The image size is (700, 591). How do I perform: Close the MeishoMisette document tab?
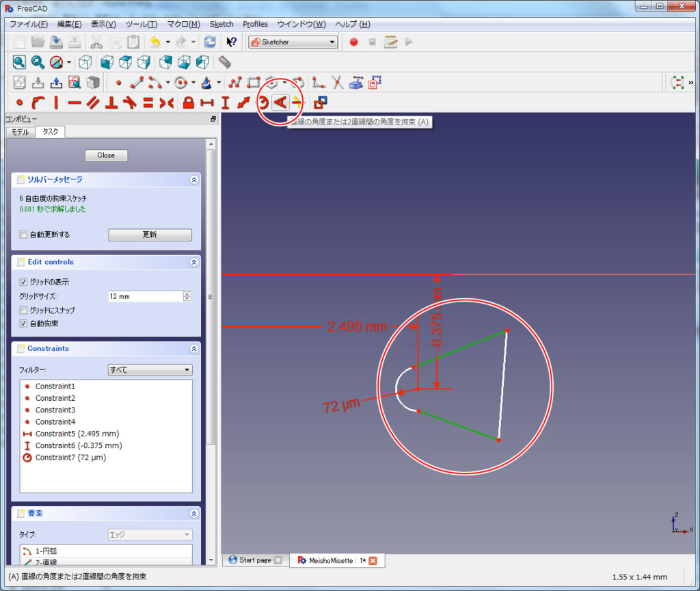coord(373,561)
